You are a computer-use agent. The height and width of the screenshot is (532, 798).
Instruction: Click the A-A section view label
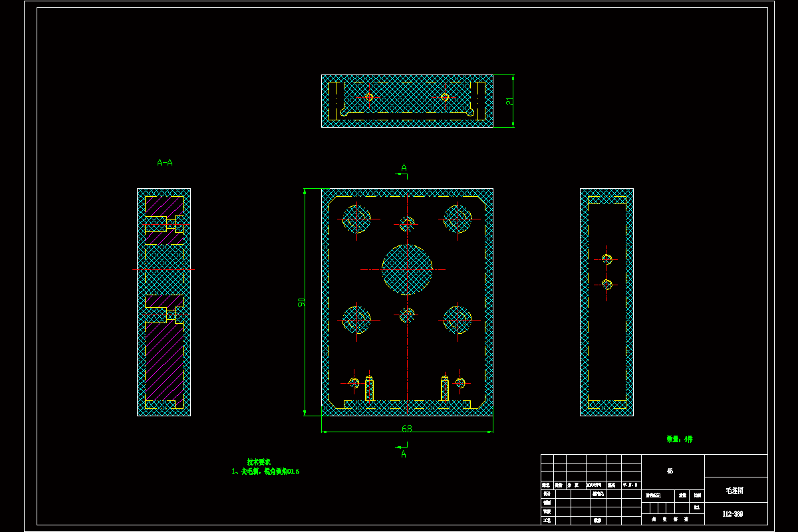coord(164,162)
